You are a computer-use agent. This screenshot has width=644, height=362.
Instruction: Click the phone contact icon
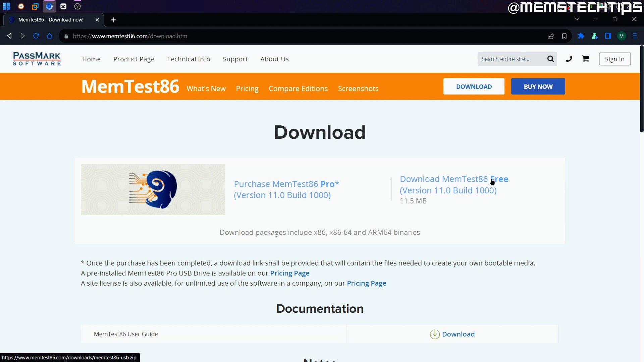click(569, 59)
